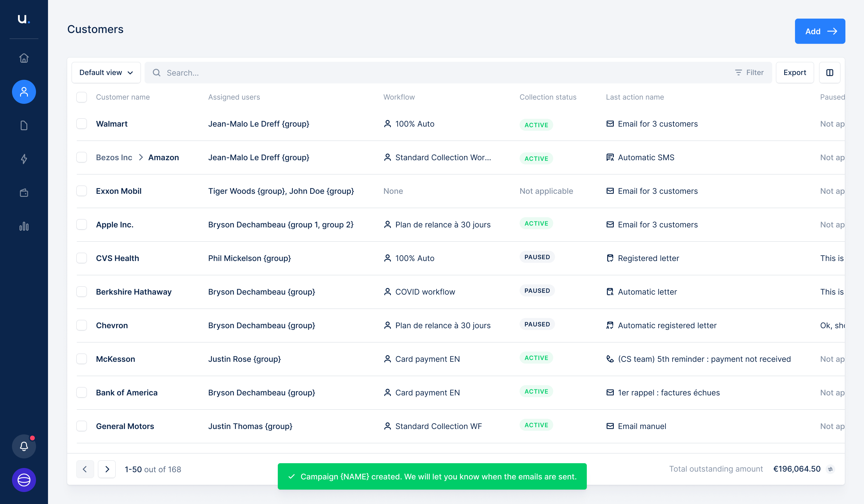Viewport: 864px width, 504px height.
Task: Go to next page with right chevron
Action: pyautogui.click(x=107, y=469)
